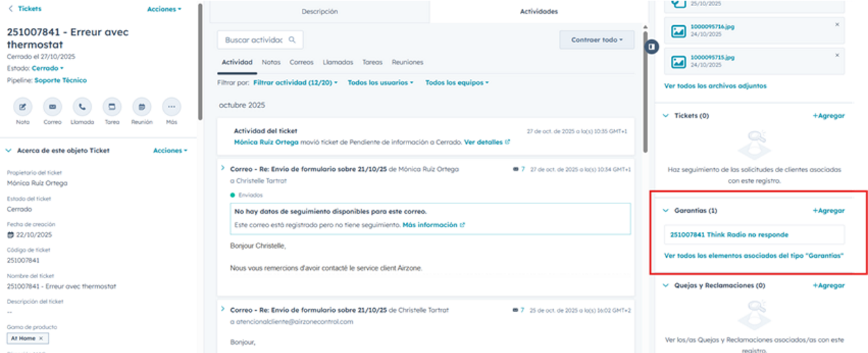Open the Contraer todo dropdown

(597, 40)
